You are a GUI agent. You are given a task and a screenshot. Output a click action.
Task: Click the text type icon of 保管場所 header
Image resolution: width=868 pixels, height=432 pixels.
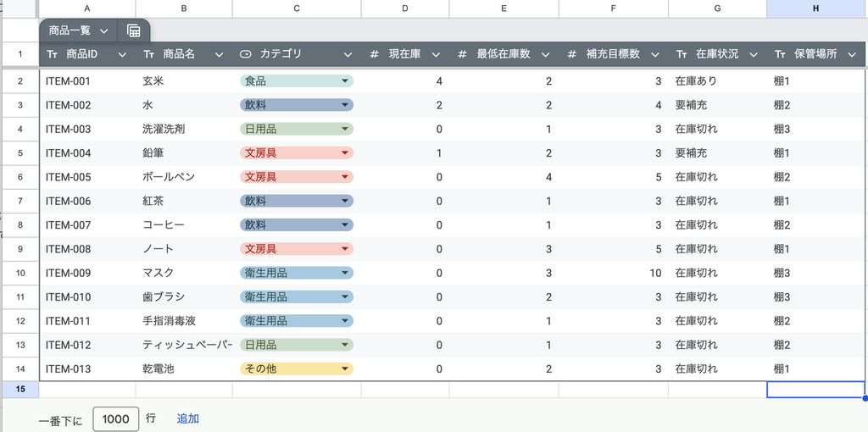point(781,54)
